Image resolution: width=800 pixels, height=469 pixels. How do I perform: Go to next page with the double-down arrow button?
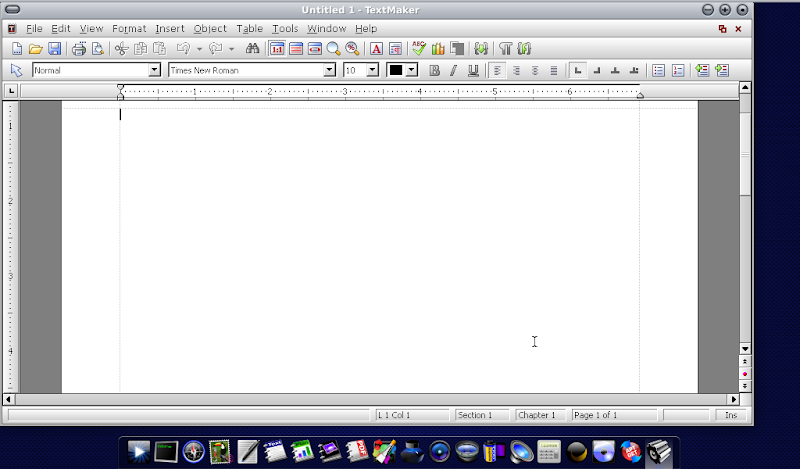(745, 386)
